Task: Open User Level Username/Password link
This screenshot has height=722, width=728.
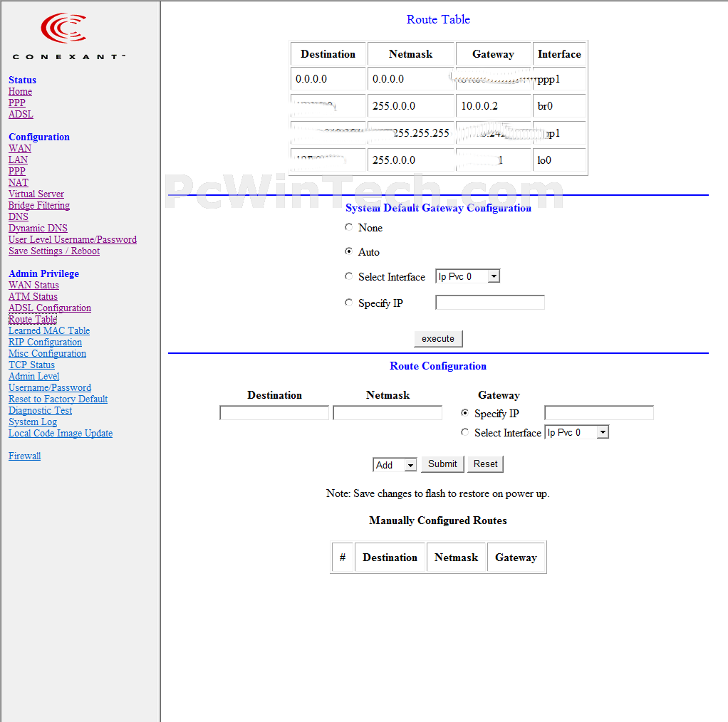Action: click(x=73, y=239)
